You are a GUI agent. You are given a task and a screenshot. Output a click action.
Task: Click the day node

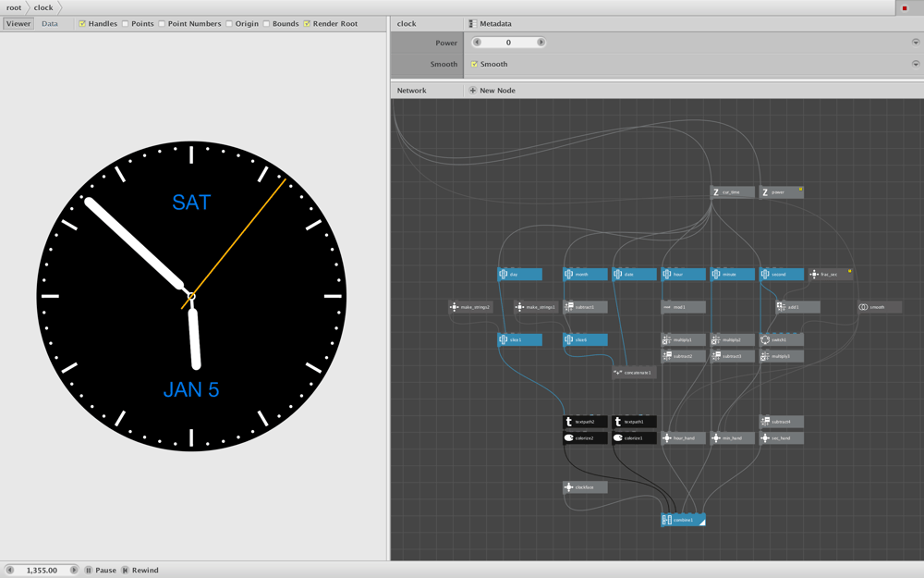[x=519, y=275]
